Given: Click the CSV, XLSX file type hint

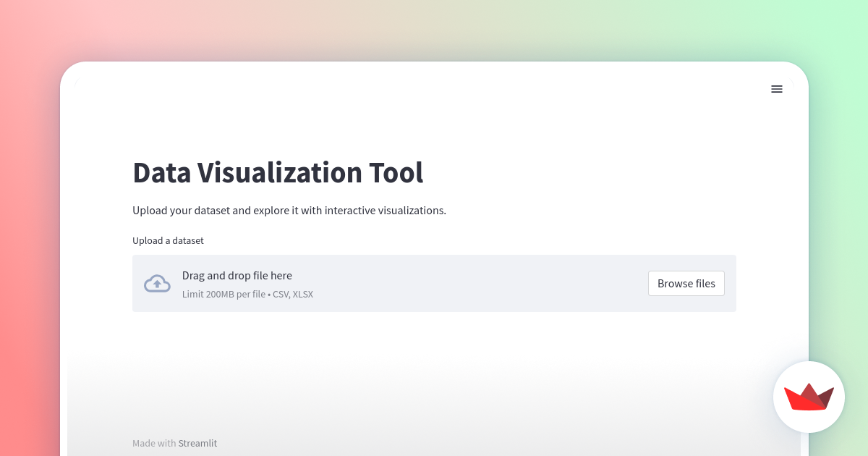Looking at the screenshot, I should (x=292, y=294).
